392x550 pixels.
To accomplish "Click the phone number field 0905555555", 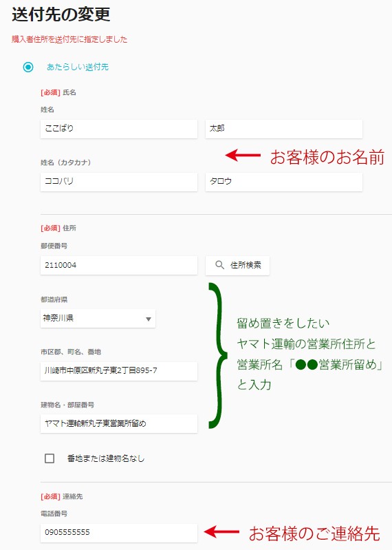I will pos(119,533).
